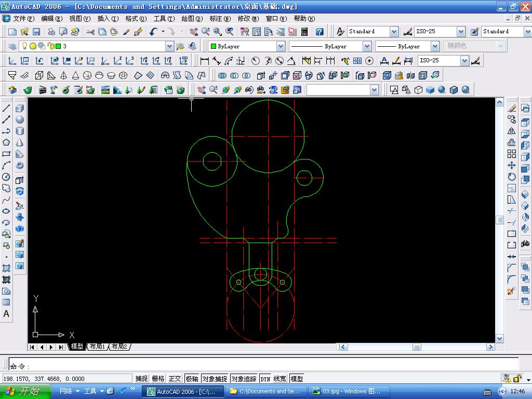This screenshot has width=532, height=399.
Task: Open the 绘图(D) menu
Action: [192, 19]
